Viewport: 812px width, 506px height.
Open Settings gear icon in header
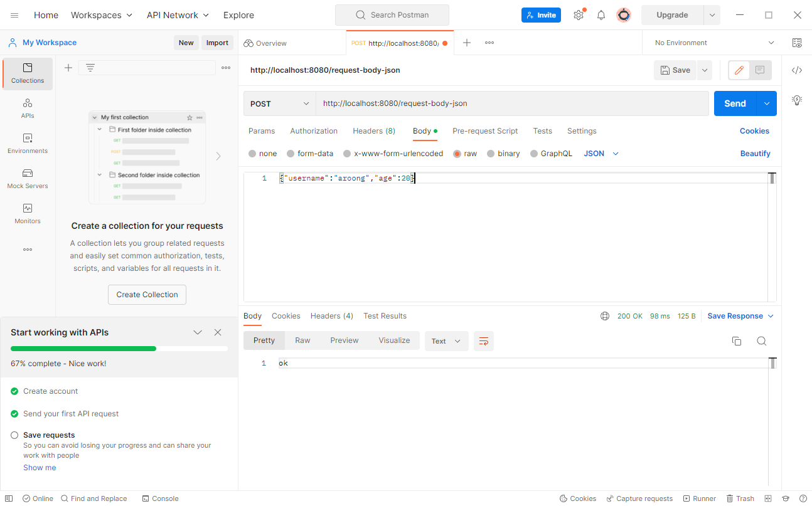(579, 15)
